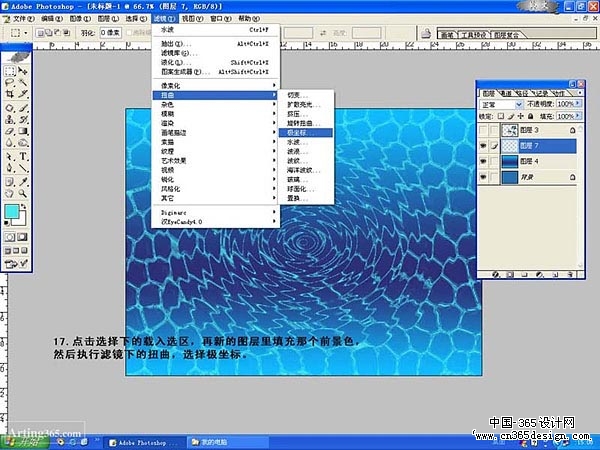
Task: Hide layer 图层 4 with eye icon
Action: pyautogui.click(x=483, y=161)
